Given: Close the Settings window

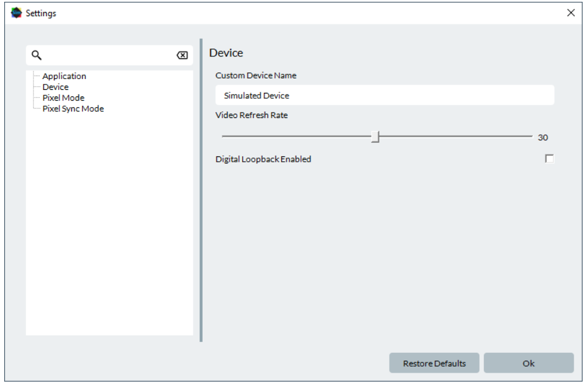Looking at the screenshot, I should (x=571, y=13).
